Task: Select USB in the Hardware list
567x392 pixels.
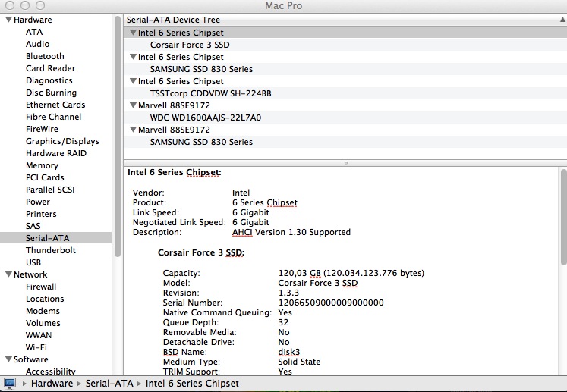Action: 33,262
